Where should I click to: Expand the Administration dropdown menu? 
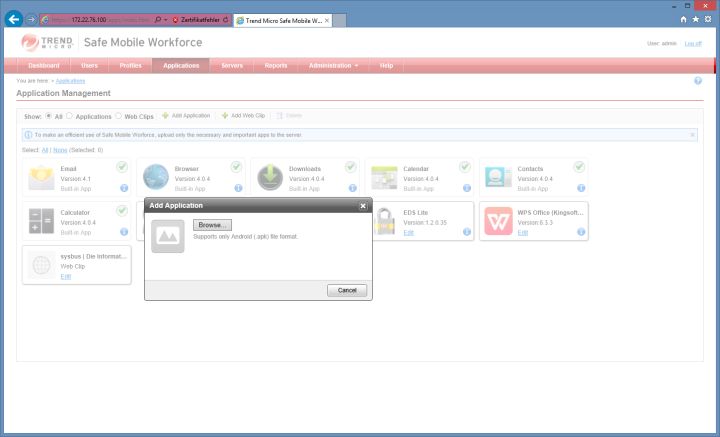(x=333, y=65)
